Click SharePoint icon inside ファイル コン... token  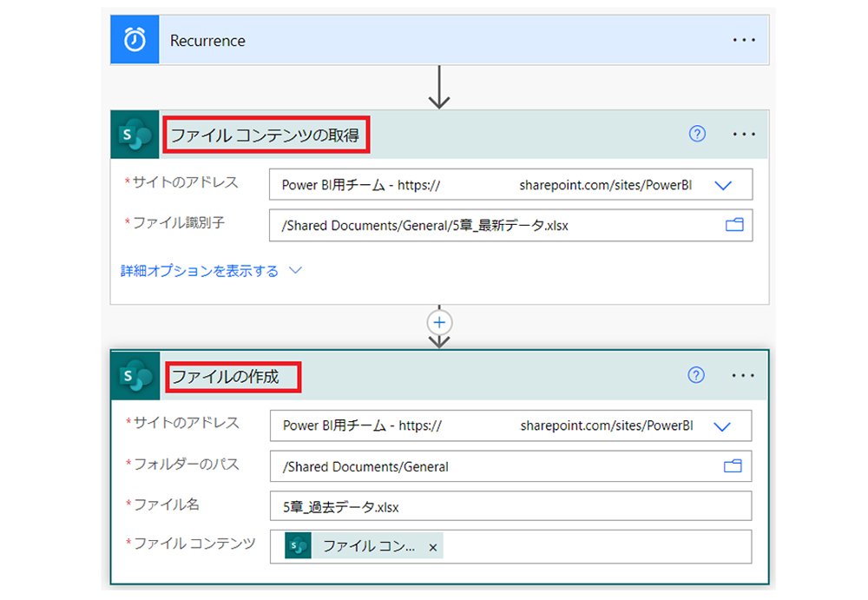pos(298,546)
